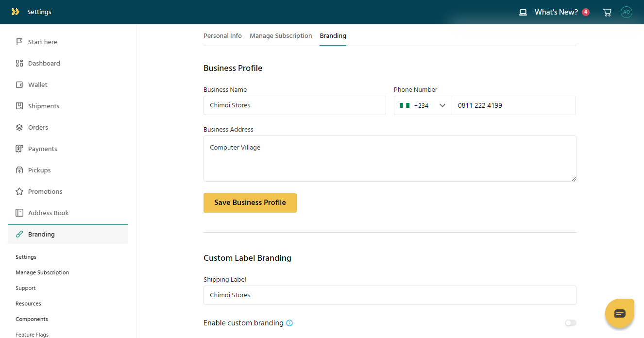Click the Shipments box icon
This screenshot has height=338, width=644.
[19, 106]
